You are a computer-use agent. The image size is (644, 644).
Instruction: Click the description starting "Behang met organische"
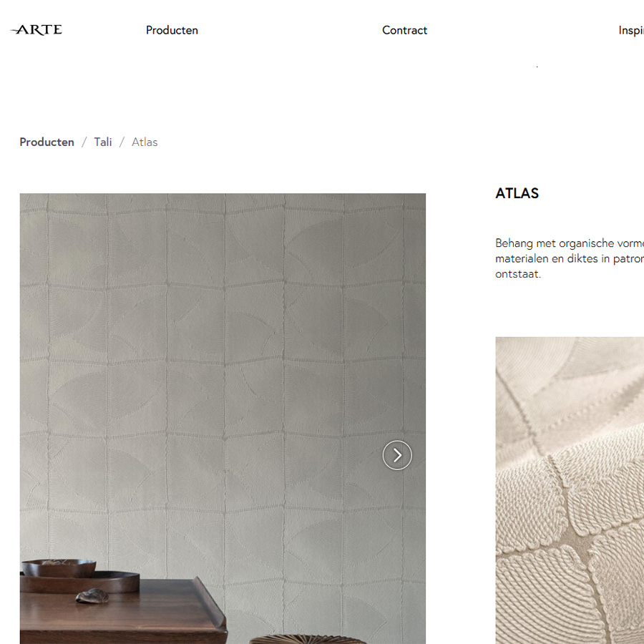(x=570, y=258)
